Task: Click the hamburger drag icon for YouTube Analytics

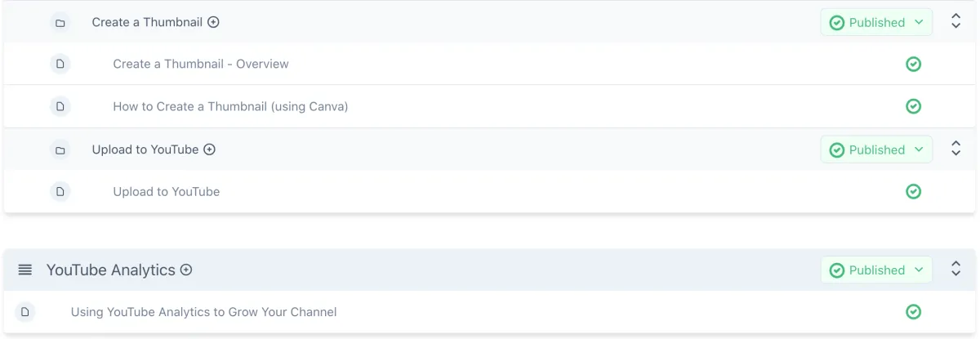Action: [25, 270]
